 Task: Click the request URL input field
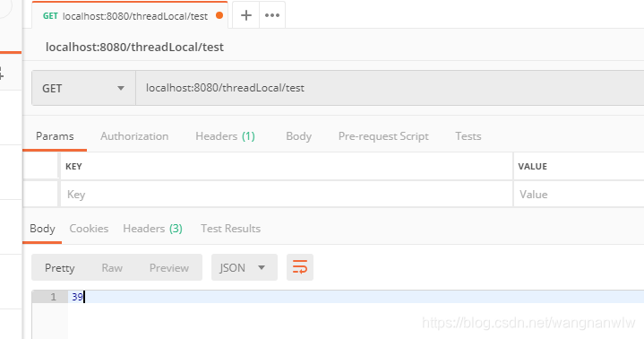[x=390, y=88]
